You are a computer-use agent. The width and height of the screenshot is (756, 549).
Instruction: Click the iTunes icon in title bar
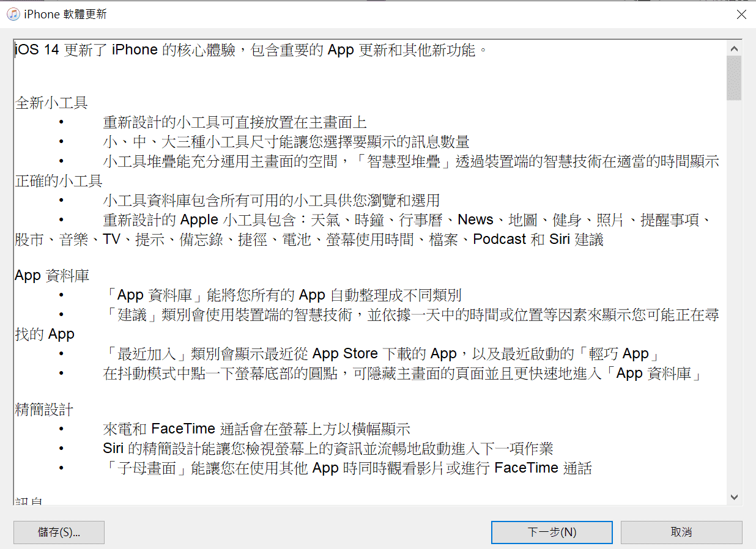tap(13, 14)
